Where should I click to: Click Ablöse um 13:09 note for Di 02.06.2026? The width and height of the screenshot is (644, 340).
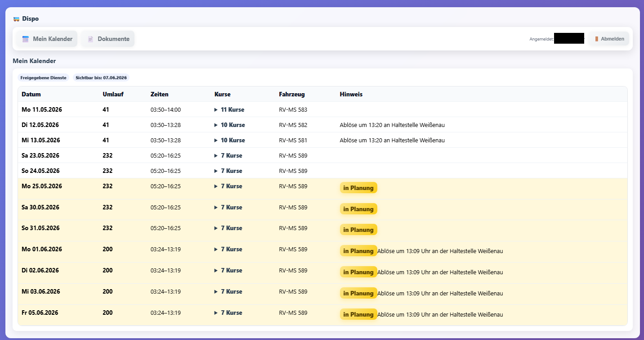(440, 272)
